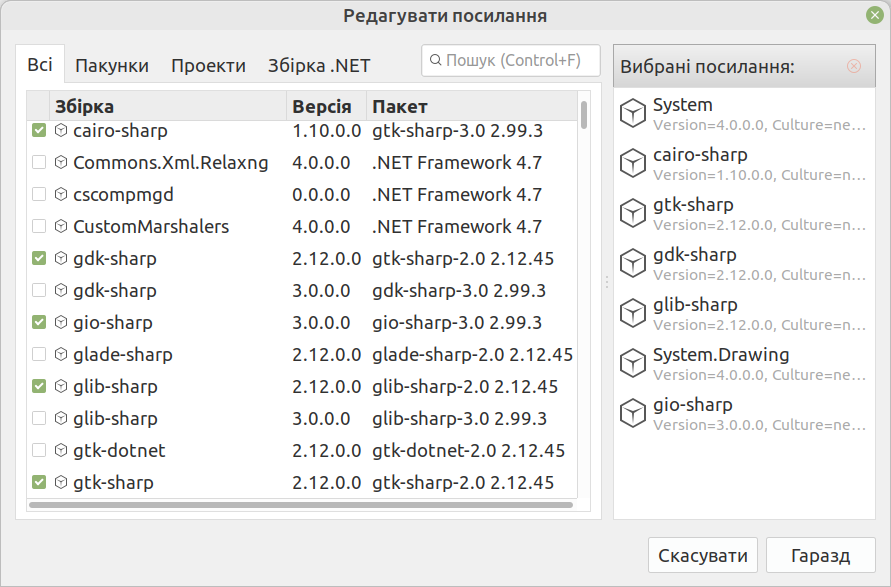Click gio-sharp cube icon in selected list

point(632,413)
